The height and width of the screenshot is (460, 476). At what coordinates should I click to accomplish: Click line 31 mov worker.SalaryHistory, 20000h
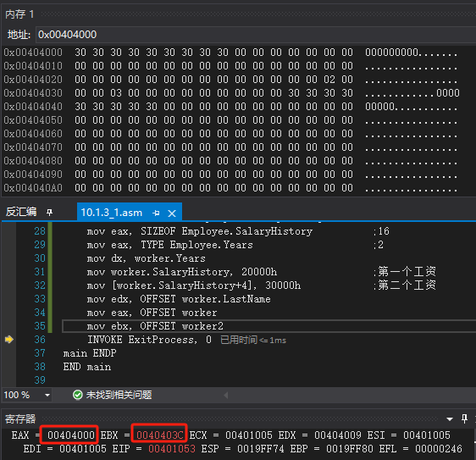[182, 272]
